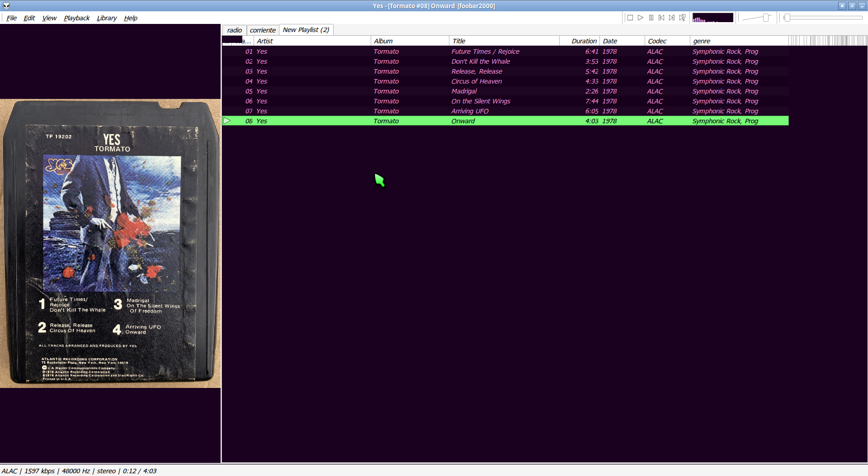Pause the track with Pause button
868x476 pixels.
[x=651, y=18]
